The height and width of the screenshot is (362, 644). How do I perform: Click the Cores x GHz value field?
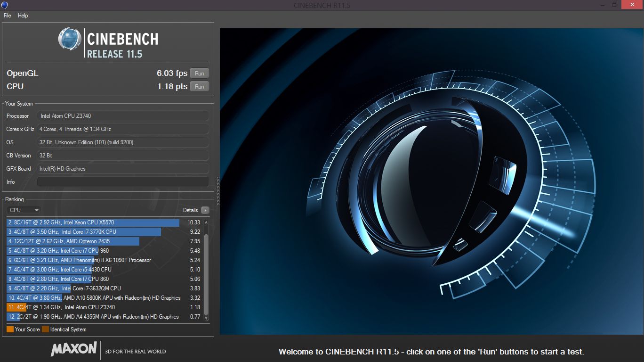(123, 129)
